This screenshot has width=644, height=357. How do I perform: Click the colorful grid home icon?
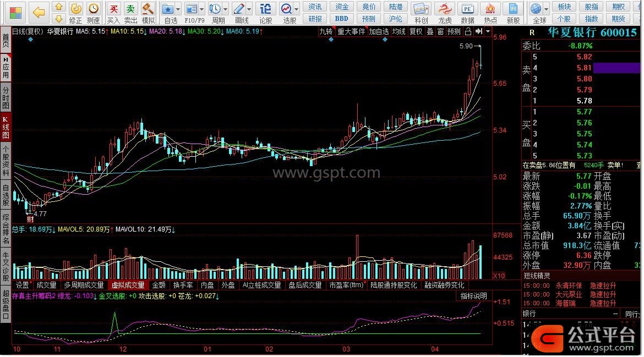pos(15,13)
